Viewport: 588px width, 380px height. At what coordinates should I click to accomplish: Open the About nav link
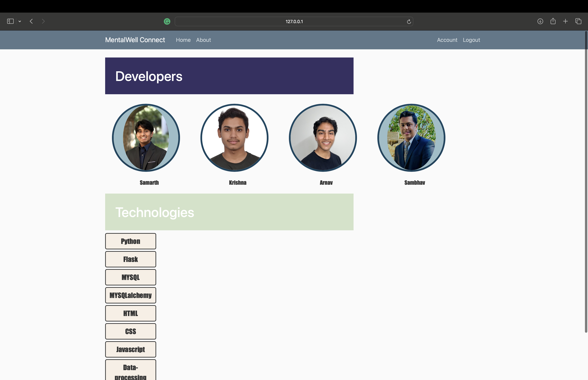point(203,40)
